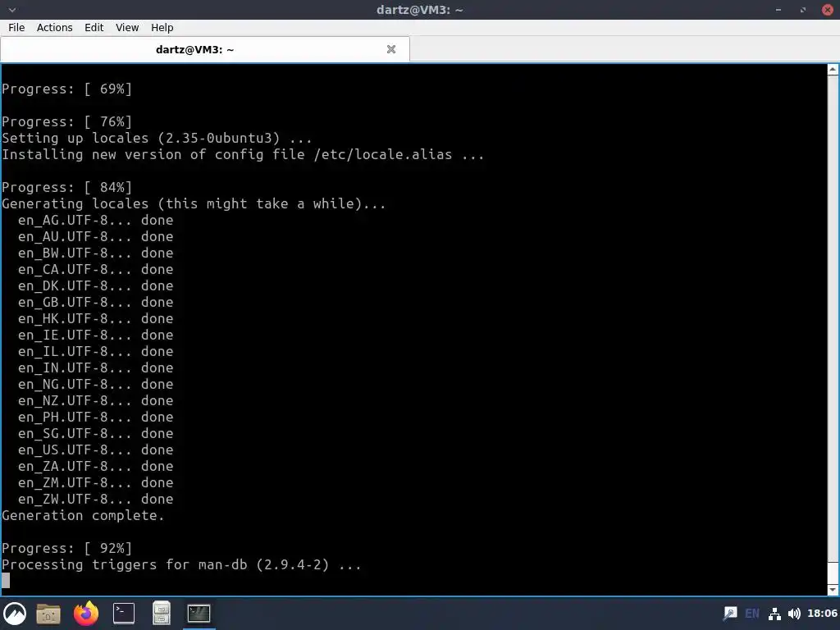This screenshot has height=630, width=840.
Task: Open the application menu launcher in taskbar
Action: pyautogui.click(x=15, y=614)
